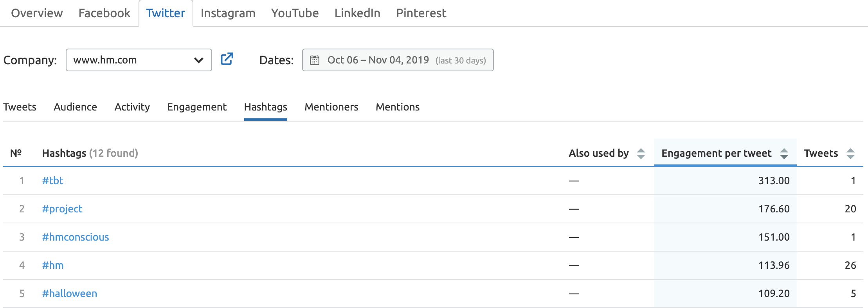Open the Tweets sub-tab
Image resolution: width=868 pixels, height=308 pixels.
pos(20,107)
